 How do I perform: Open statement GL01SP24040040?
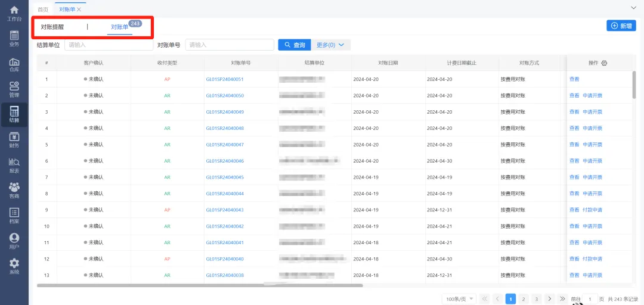[225, 259]
